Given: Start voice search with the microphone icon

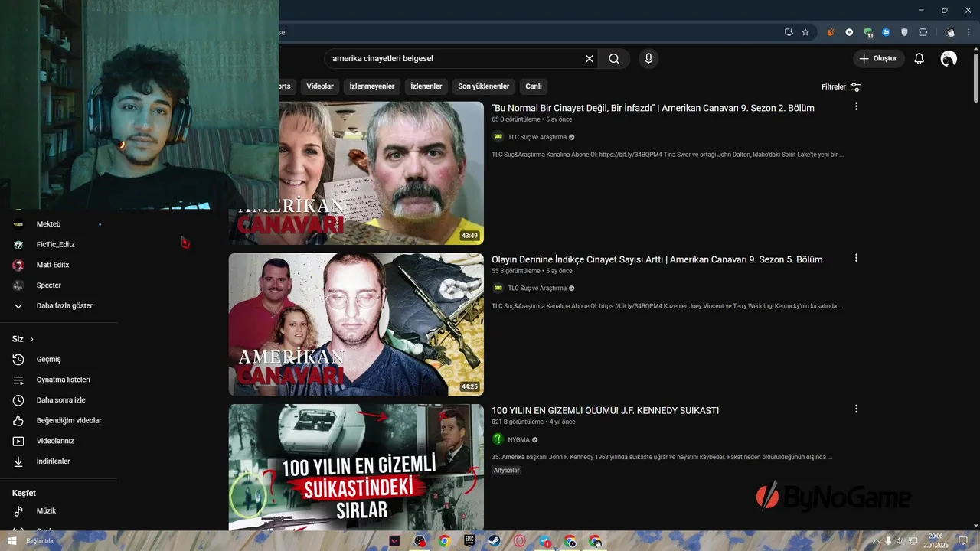Looking at the screenshot, I should coord(648,59).
